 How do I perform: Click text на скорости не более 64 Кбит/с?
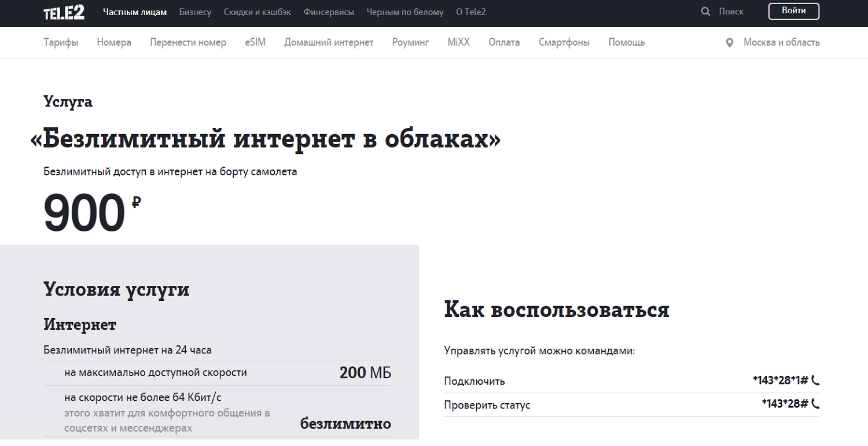143,397
